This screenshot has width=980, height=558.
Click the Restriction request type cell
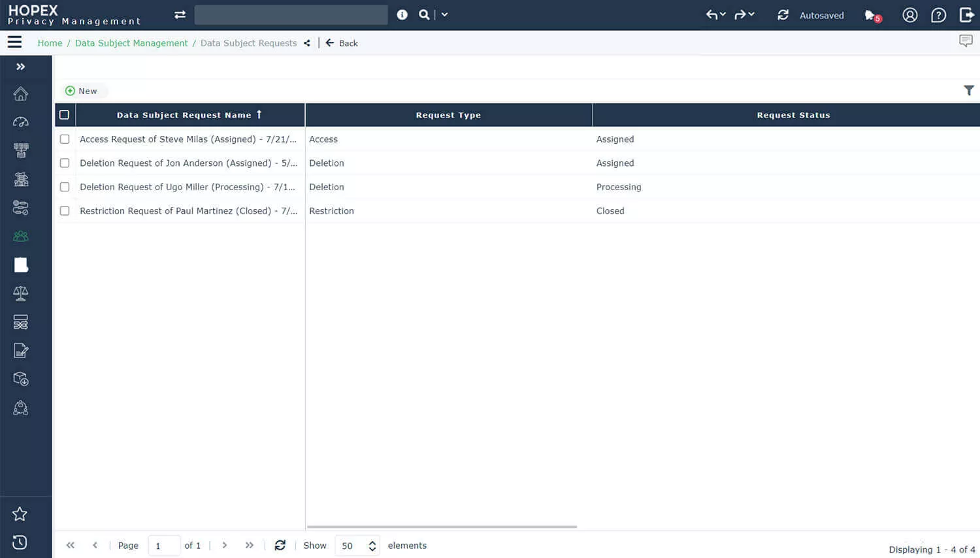(331, 211)
